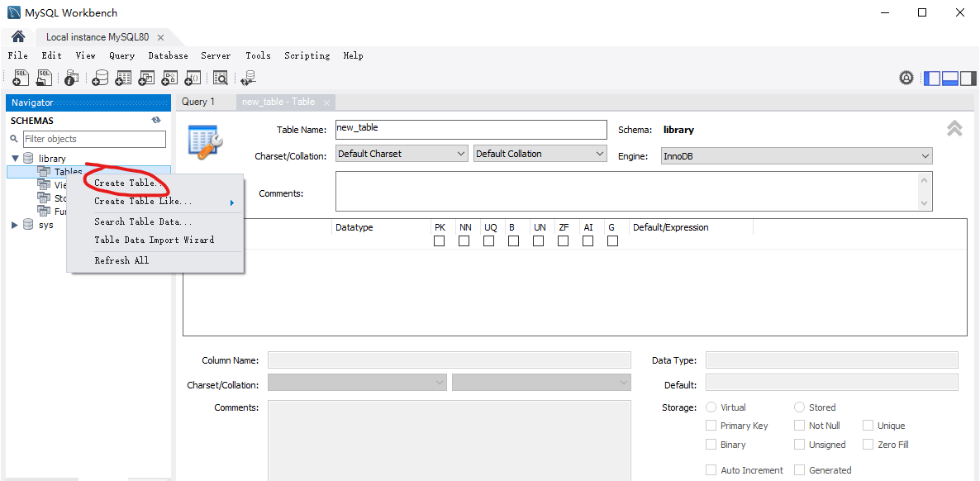
Task: Switch to the Query 1 tab
Action: point(198,102)
